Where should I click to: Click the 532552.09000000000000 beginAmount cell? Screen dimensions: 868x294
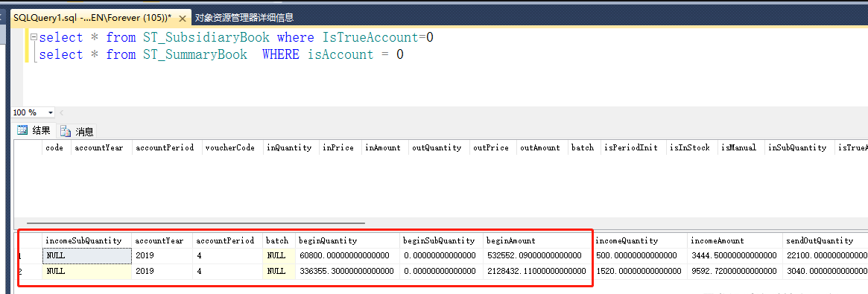click(537, 256)
